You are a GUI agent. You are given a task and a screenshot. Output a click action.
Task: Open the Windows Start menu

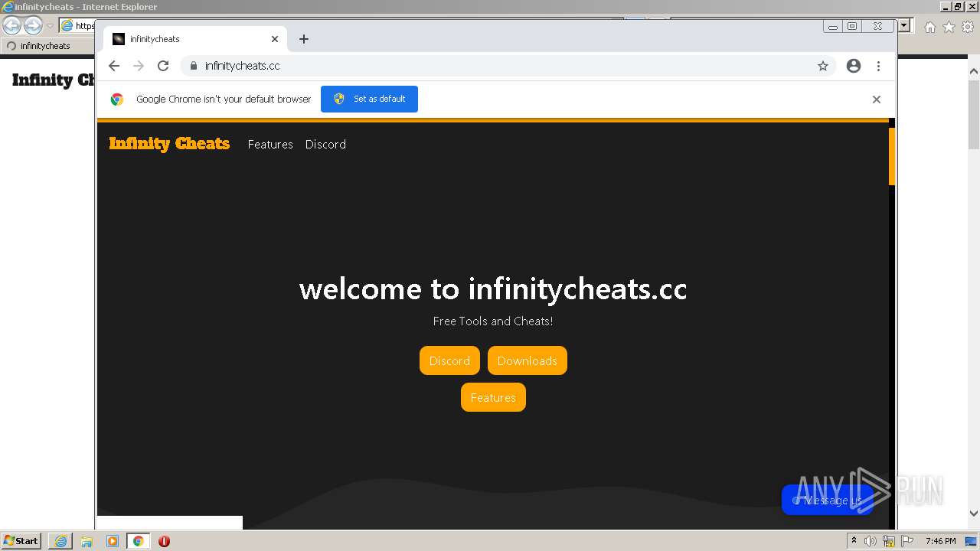coord(21,540)
